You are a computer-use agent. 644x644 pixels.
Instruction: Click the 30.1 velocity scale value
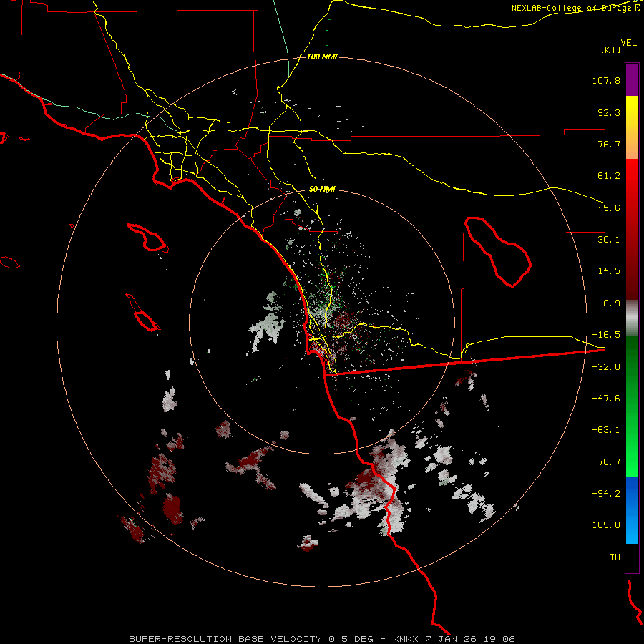click(609, 240)
